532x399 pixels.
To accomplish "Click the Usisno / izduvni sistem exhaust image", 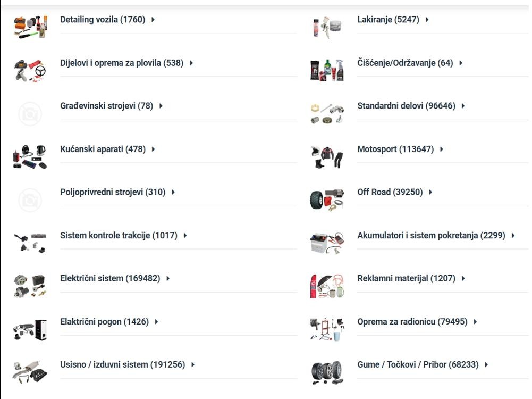I will coord(30,372).
